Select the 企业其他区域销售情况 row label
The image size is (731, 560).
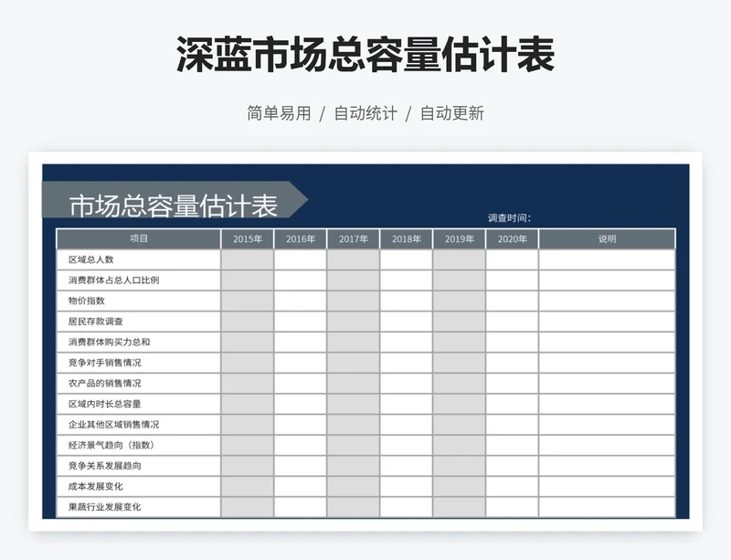pyautogui.click(x=113, y=424)
